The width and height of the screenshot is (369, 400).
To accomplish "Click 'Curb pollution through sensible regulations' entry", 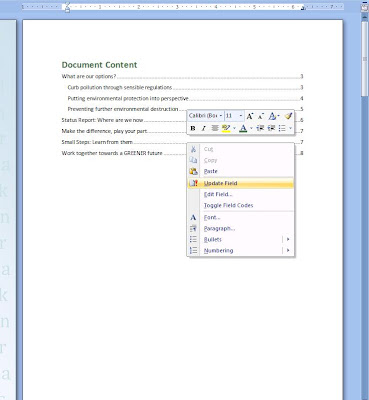I will click(120, 87).
